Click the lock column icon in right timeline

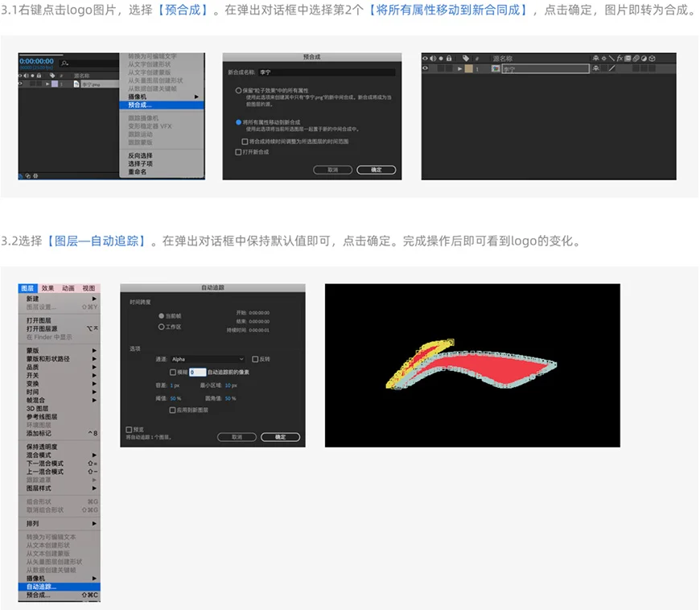pos(449,59)
